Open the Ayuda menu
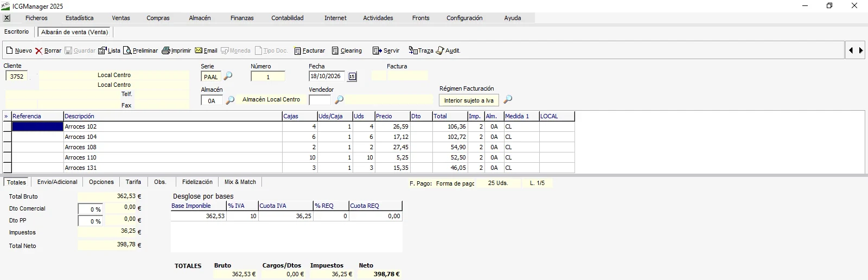 pyautogui.click(x=513, y=18)
